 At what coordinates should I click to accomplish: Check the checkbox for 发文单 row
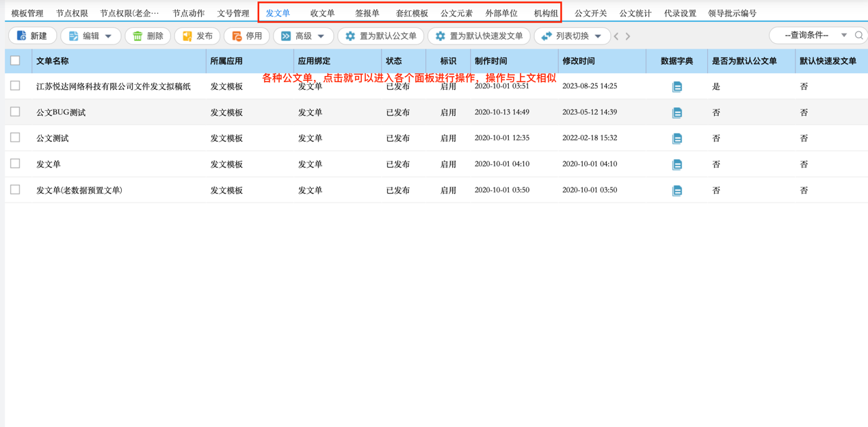click(16, 164)
